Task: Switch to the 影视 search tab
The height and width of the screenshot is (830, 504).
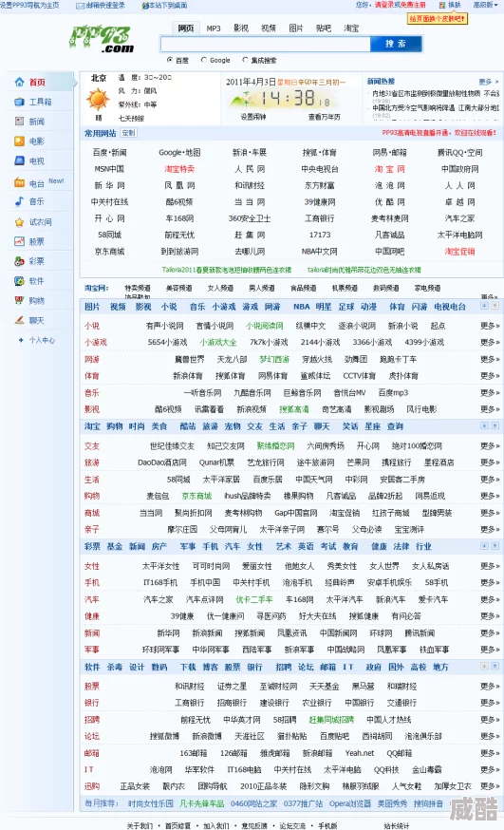Action: [241, 28]
